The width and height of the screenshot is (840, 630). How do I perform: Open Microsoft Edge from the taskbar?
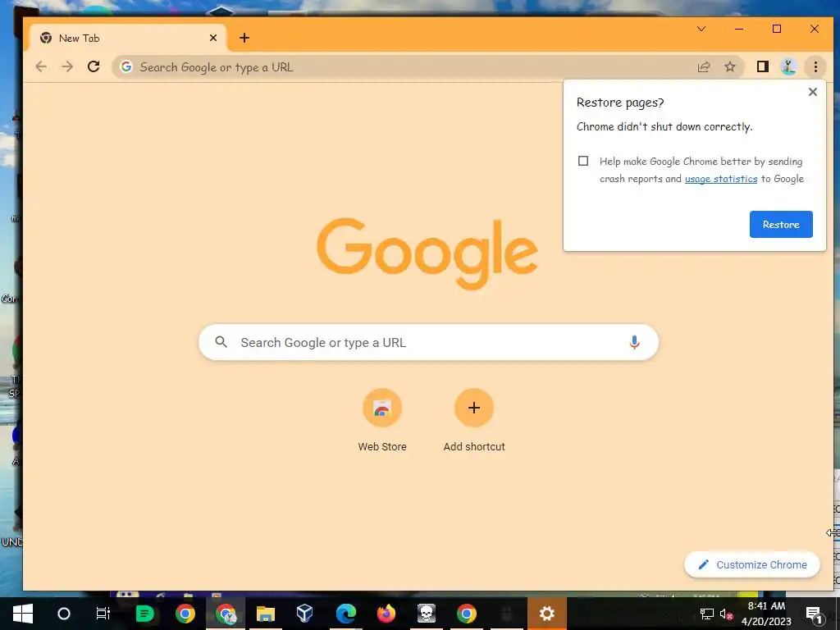click(345, 614)
